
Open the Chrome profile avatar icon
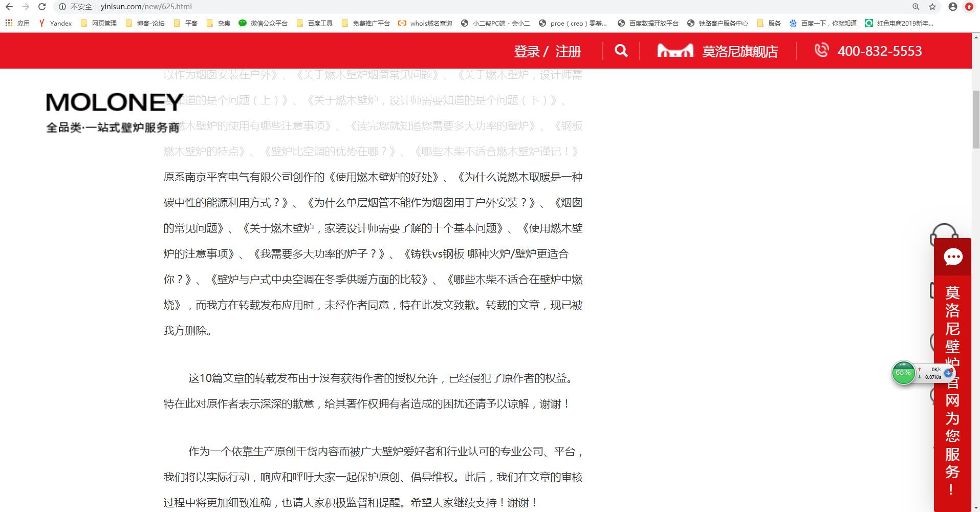952,7
